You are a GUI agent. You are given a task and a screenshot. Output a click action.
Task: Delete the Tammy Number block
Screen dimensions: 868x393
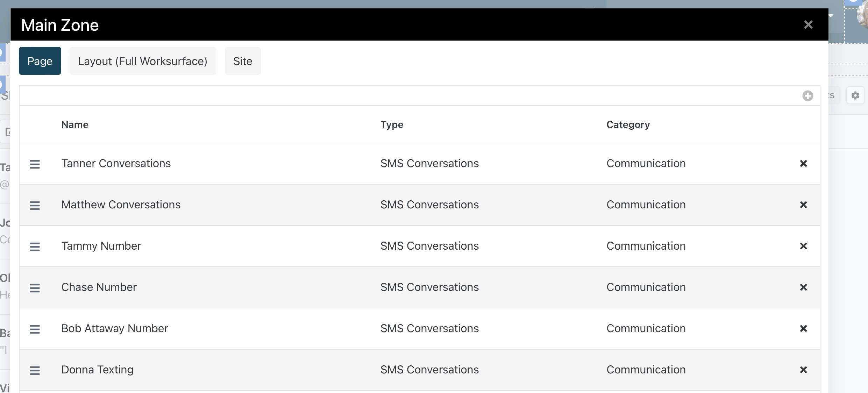pos(803,246)
